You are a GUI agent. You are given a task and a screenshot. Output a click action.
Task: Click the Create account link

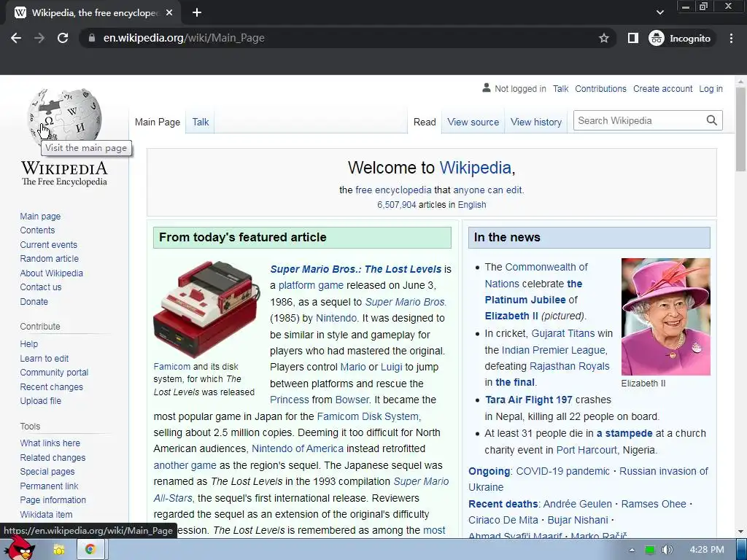tap(662, 88)
